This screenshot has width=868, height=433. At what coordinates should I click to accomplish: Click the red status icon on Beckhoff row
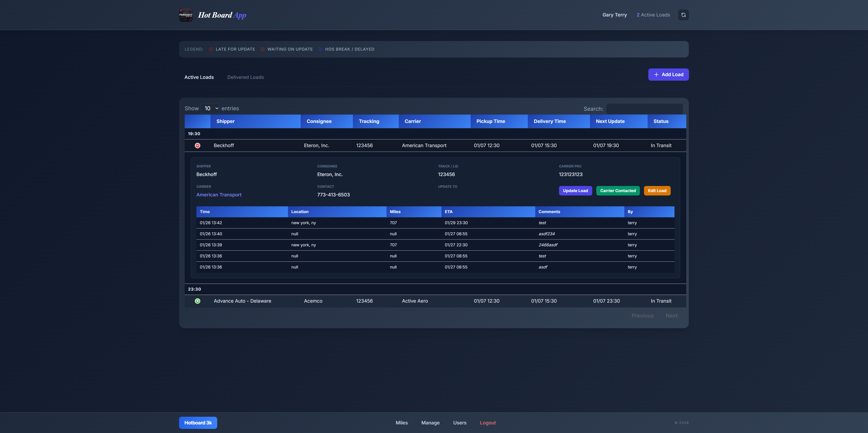(198, 145)
